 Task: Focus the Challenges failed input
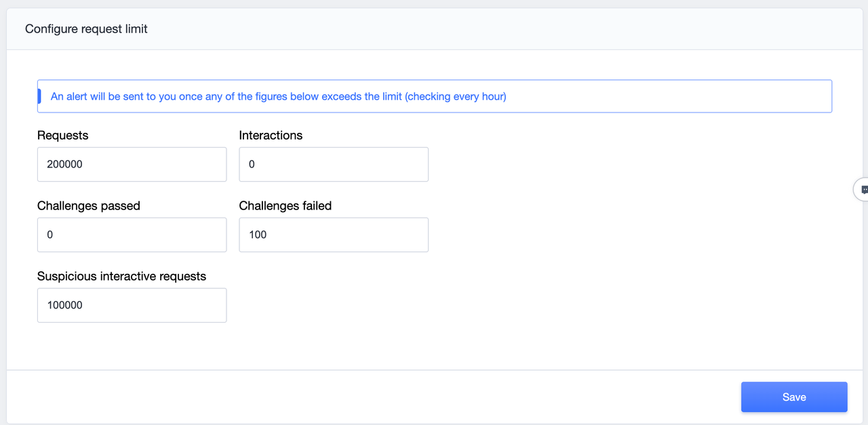coord(334,235)
